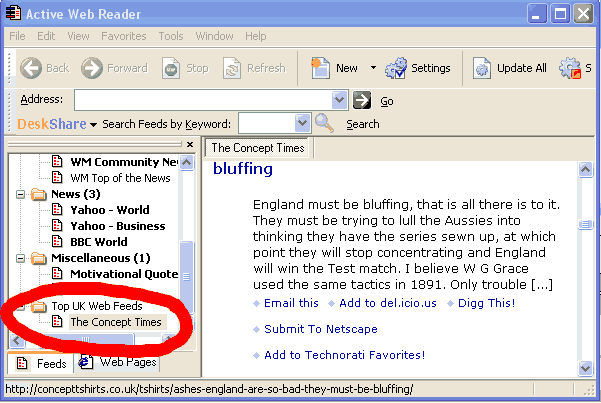Expand the Address bar dropdown
Viewport: 601px width, 403px height.
tap(339, 100)
